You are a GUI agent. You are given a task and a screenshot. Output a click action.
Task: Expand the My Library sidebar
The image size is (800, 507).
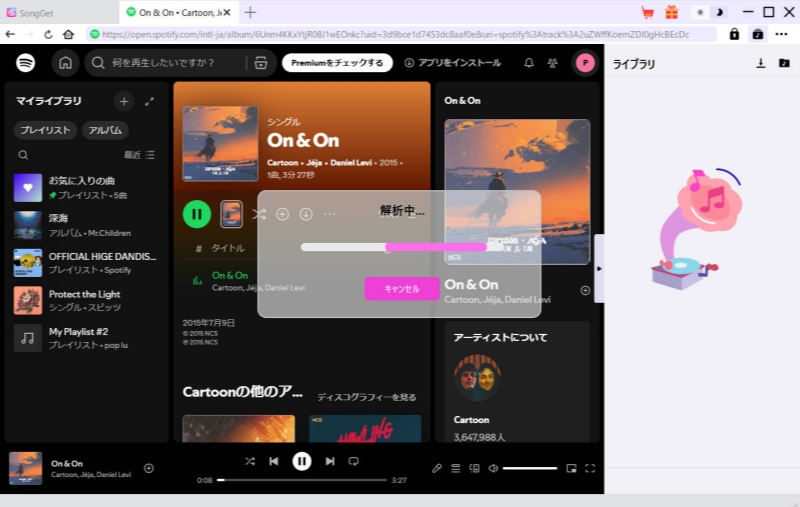pyautogui.click(x=150, y=101)
